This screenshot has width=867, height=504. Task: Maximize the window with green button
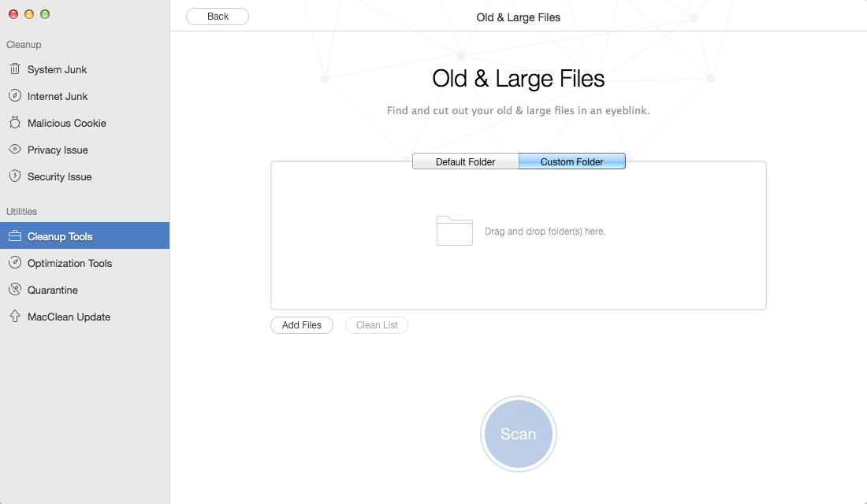[46, 14]
